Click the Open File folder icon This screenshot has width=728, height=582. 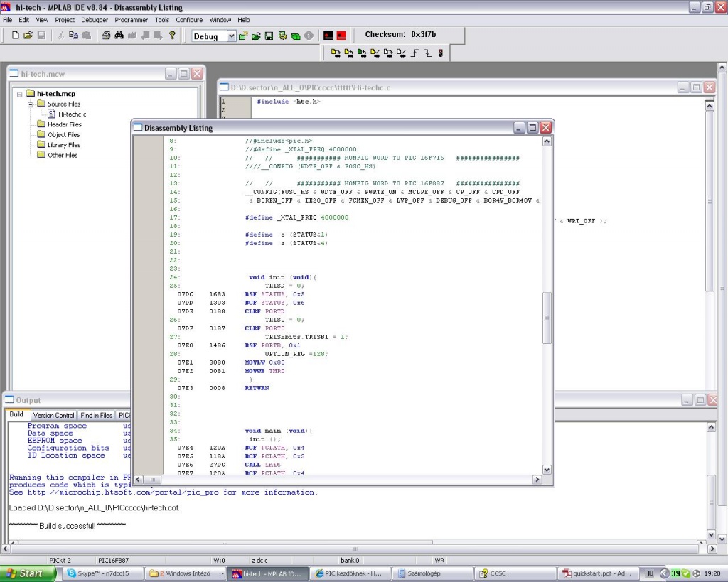pos(28,36)
